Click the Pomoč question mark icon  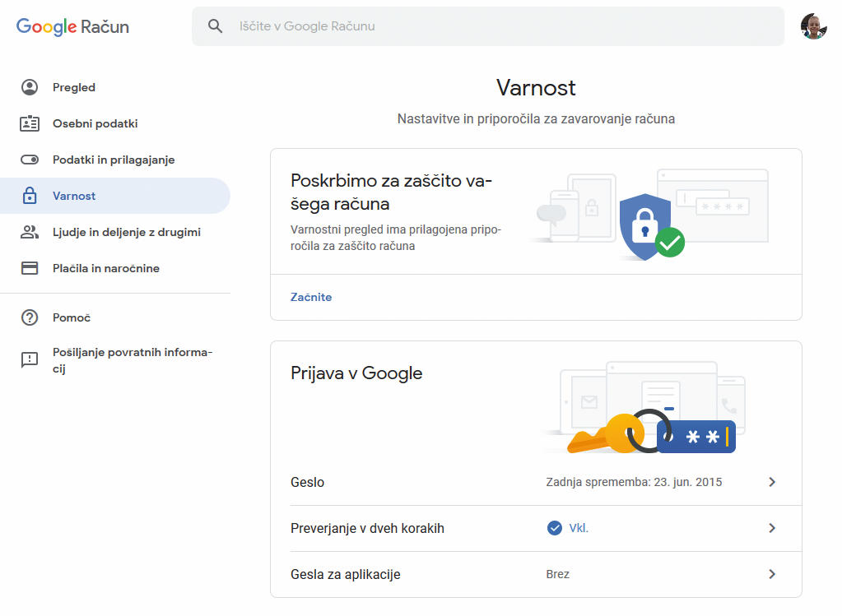30,317
